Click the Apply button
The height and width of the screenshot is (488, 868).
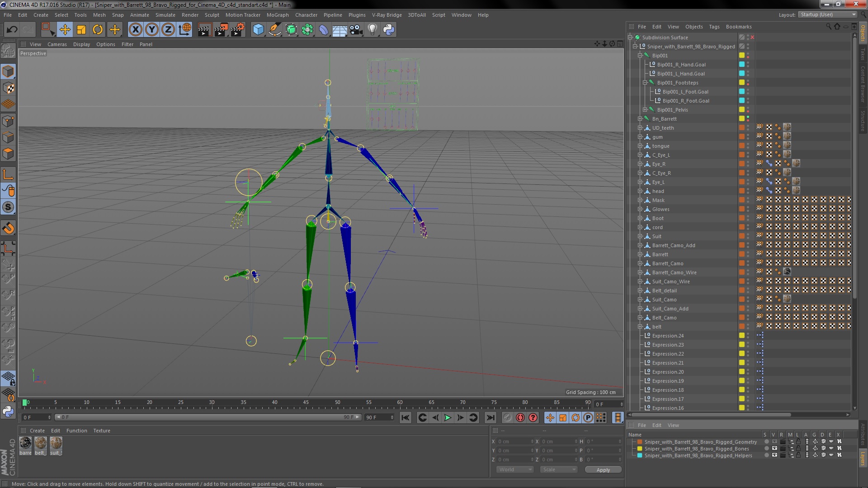click(603, 470)
